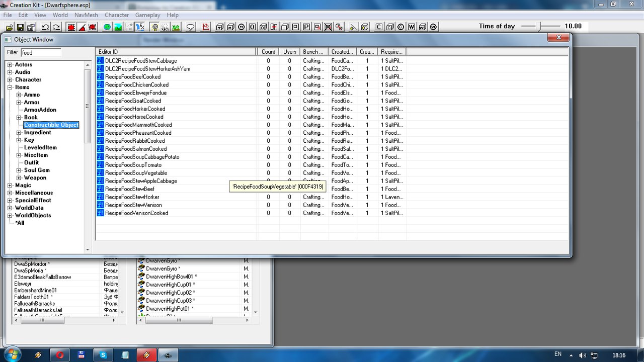
Task: Open the volume control in system tray
Action: 583,355
